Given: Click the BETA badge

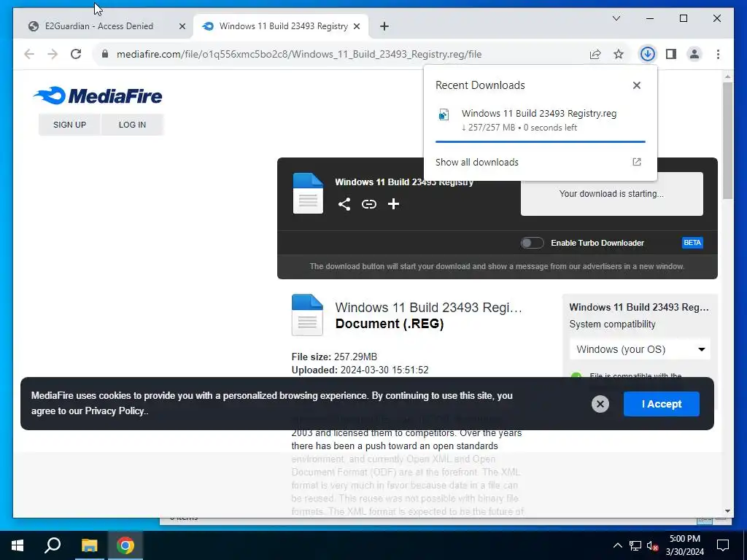Looking at the screenshot, I should [x=692, y=243].
